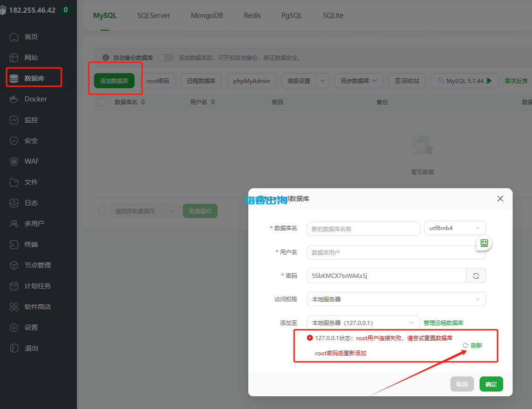The image size is (532, 409).
Task: Switch to the MongoDB tab
Action: 207,16
